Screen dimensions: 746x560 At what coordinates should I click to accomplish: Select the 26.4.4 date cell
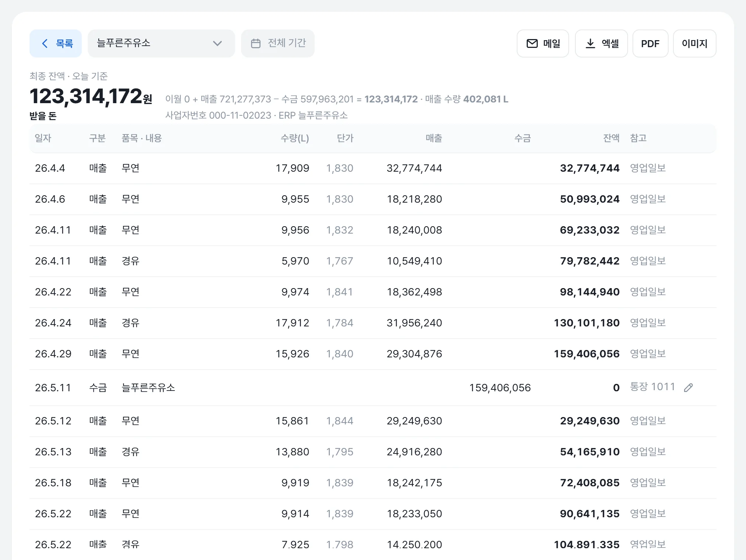point(50,168)
